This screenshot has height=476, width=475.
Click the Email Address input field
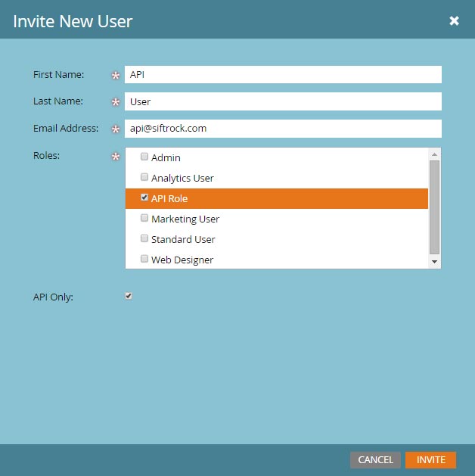[283, 129]
